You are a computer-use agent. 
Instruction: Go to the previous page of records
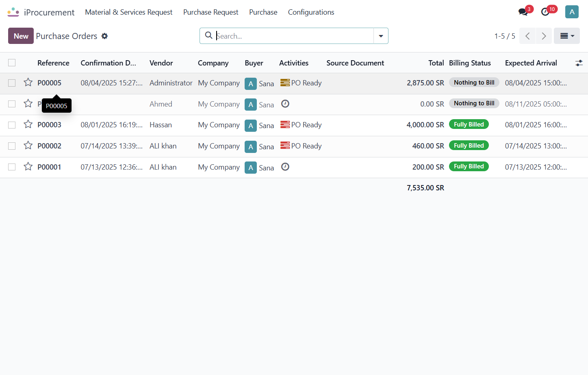(527, 36)
